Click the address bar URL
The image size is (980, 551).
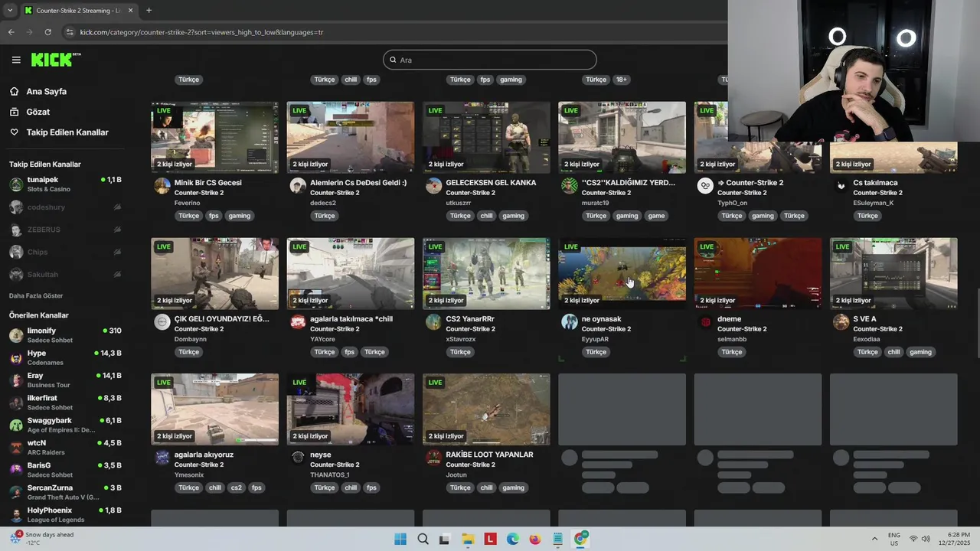click(201, 32)
